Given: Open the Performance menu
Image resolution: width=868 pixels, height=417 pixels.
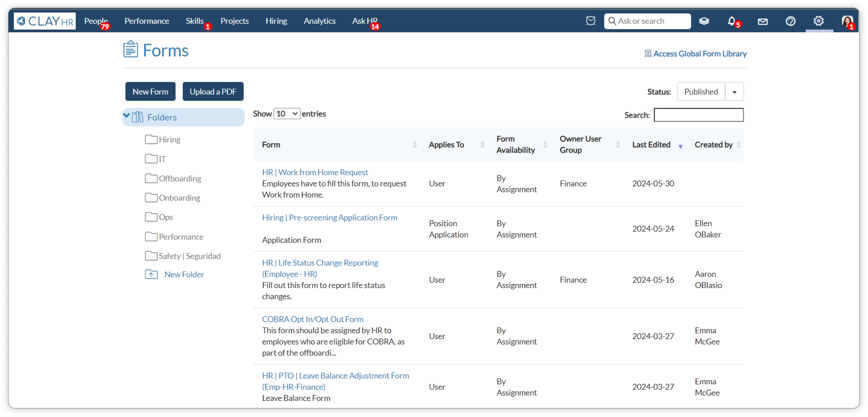Looking at the screenshot, I should 147,21.
